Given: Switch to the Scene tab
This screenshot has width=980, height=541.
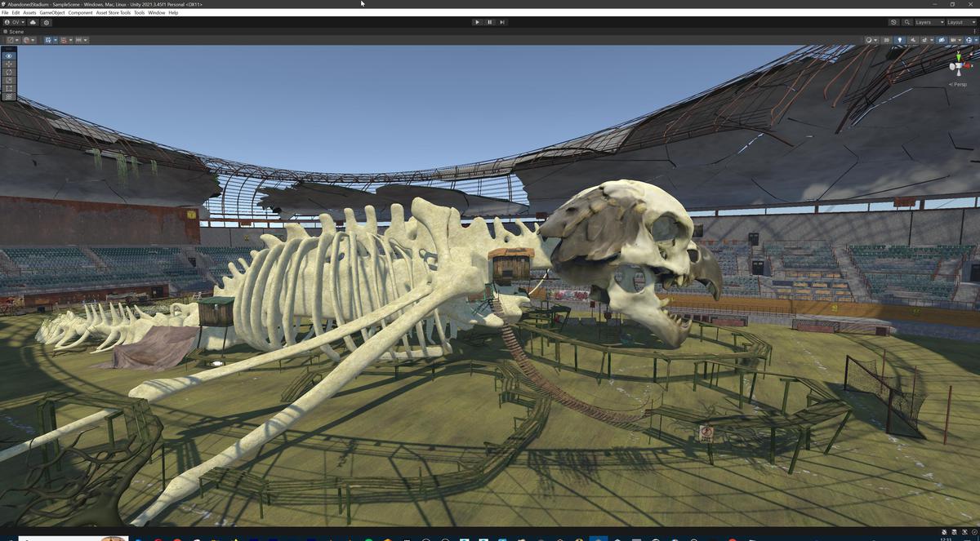Looking at the screenshot, I should click(x=16, y=31).
